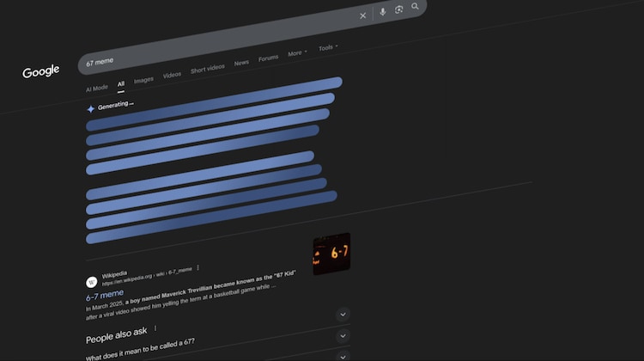Image resolution: width=644 pixels, height=361 pixels.
Task: Click the Google logo
Action: click(x=41, y=72)
